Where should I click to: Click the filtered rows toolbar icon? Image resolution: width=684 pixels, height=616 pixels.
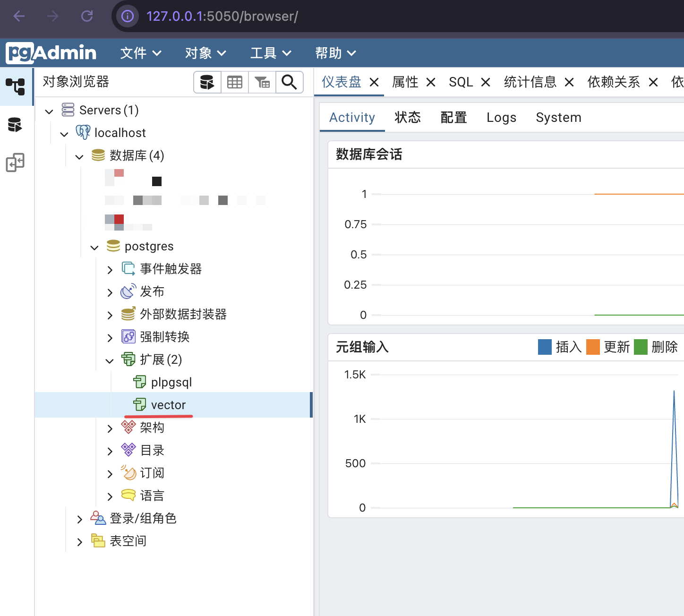[x=262, y=82]
